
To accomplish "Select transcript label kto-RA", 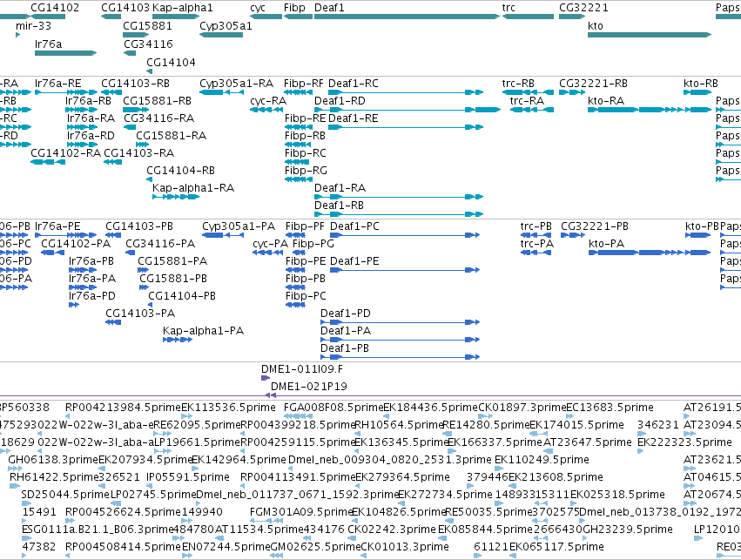I will click(x=606, y=101).
